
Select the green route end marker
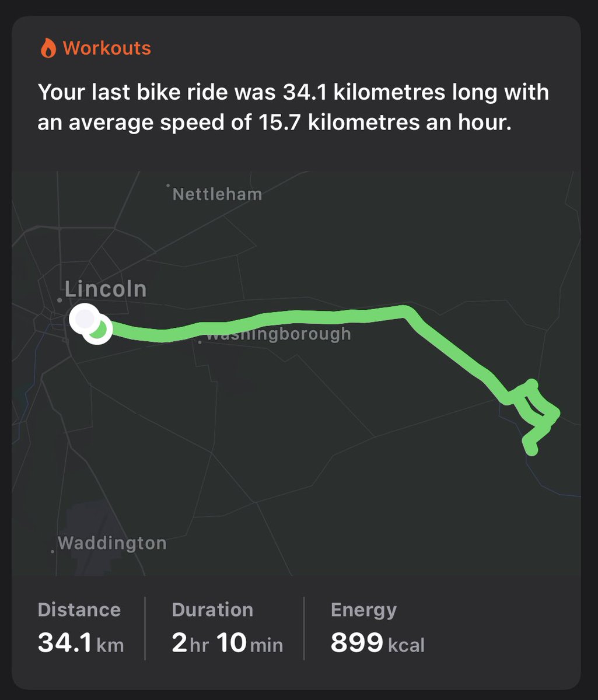(x=99, y=330)
